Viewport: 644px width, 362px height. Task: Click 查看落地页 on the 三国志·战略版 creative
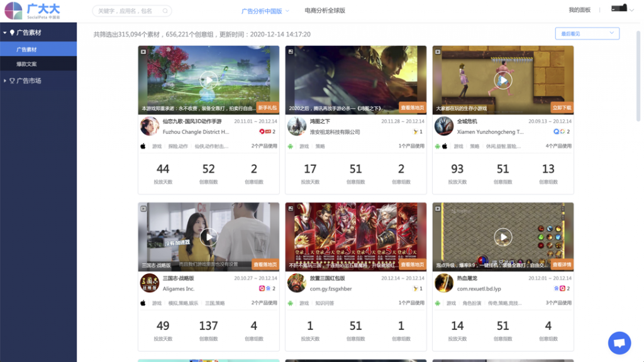[265, 265]
